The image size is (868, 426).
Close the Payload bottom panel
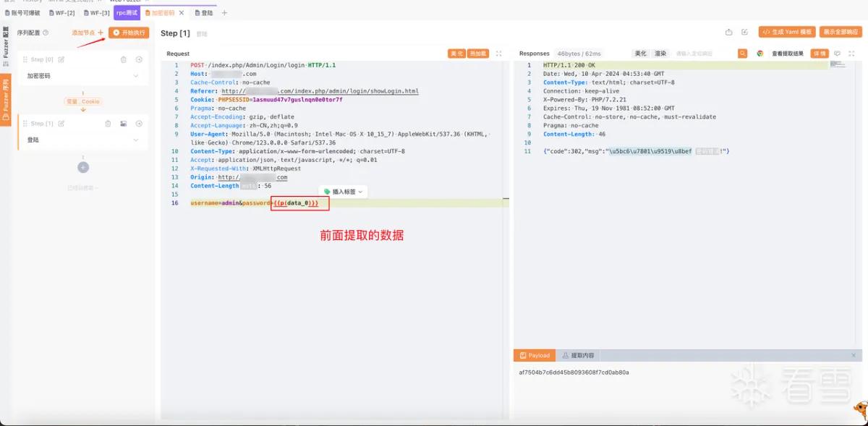(854, 355)
